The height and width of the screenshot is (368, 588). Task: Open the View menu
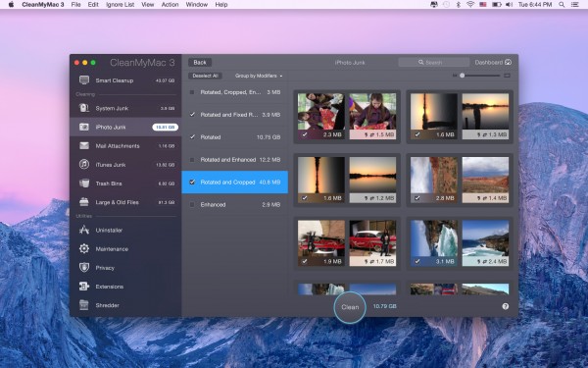click(x=148, y=5)
